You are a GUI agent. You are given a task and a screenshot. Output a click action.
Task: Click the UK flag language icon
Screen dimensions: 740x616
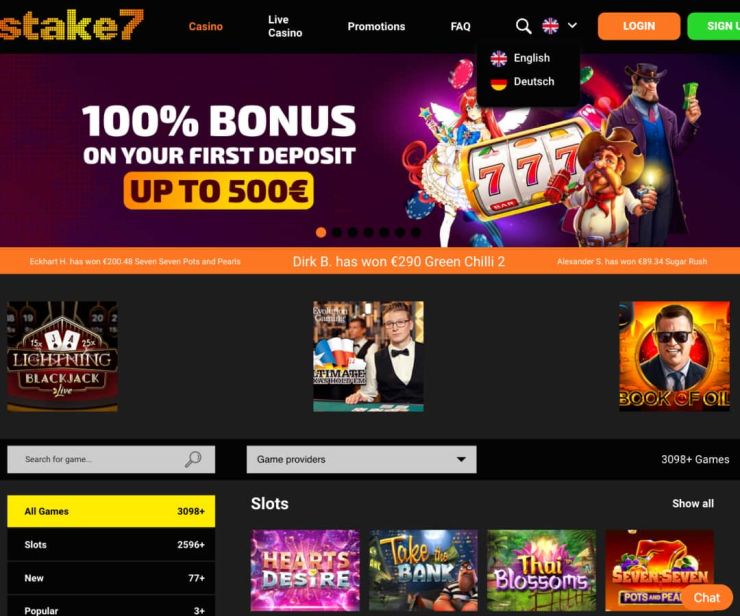click(x=550, y=25)
